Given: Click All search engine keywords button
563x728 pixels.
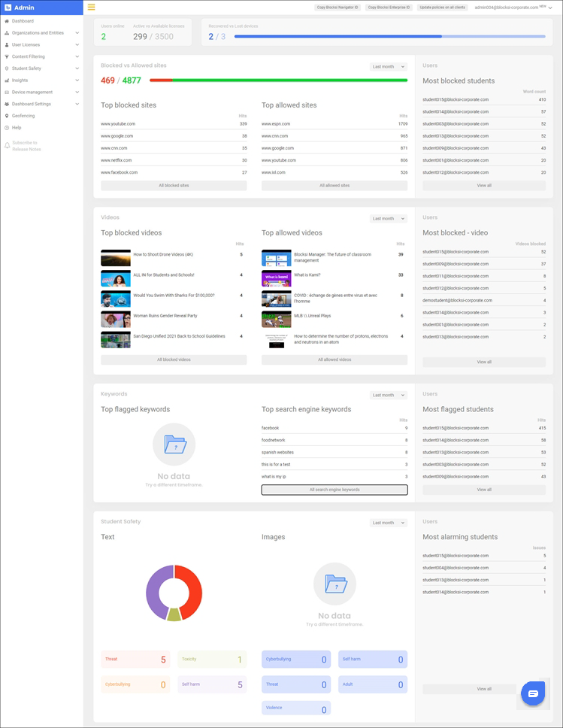Looking at the screenshot, I should pyautogui.click(x=334, y=490).
